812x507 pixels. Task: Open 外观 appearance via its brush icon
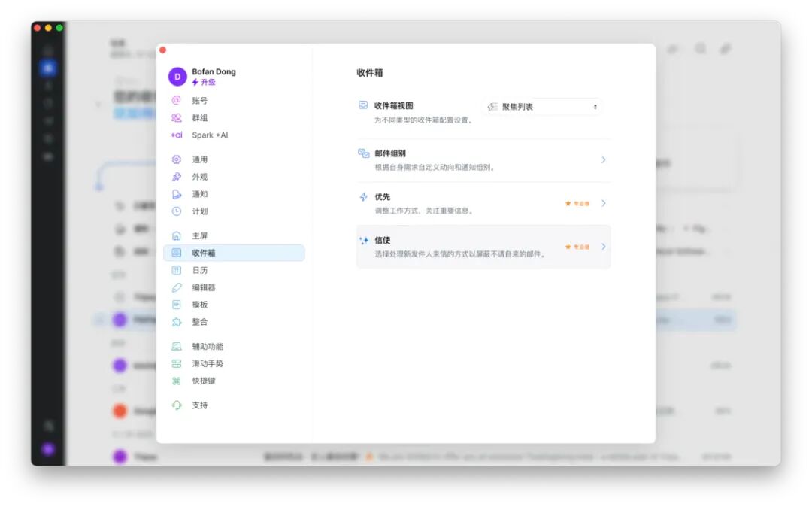177,177
